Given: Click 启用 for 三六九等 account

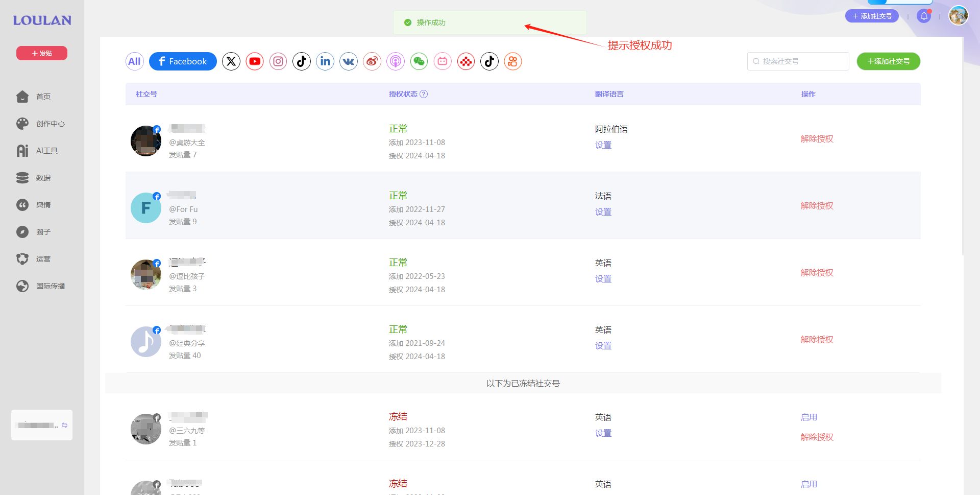Looking at the screenshot, I should pyautogui.click(x=808, y=417).
